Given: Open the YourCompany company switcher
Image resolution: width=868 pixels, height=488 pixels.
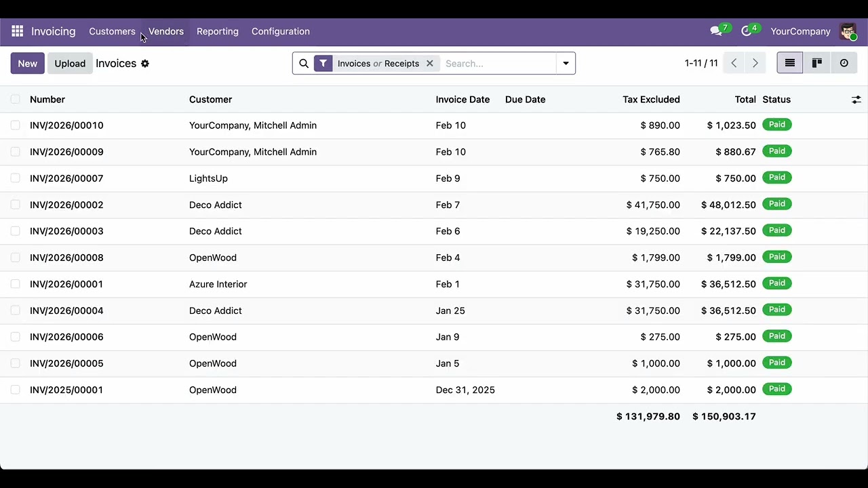Looking at the screenshot, I should pos(800,31).
